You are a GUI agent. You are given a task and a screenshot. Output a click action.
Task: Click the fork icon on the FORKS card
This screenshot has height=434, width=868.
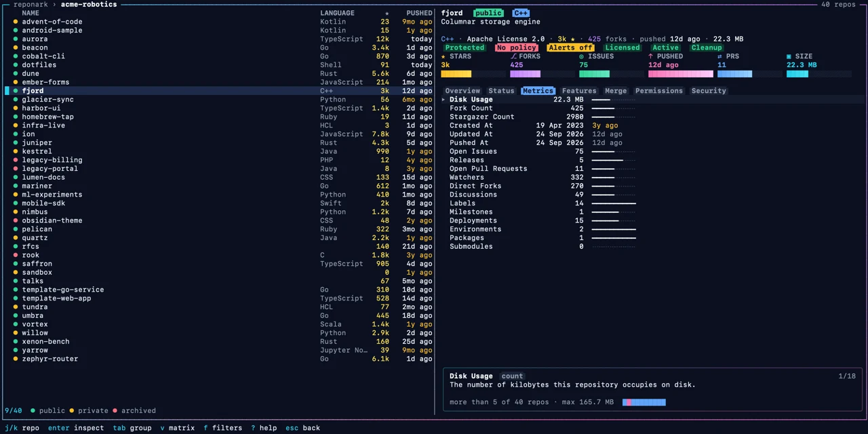(x=513, y=56)
